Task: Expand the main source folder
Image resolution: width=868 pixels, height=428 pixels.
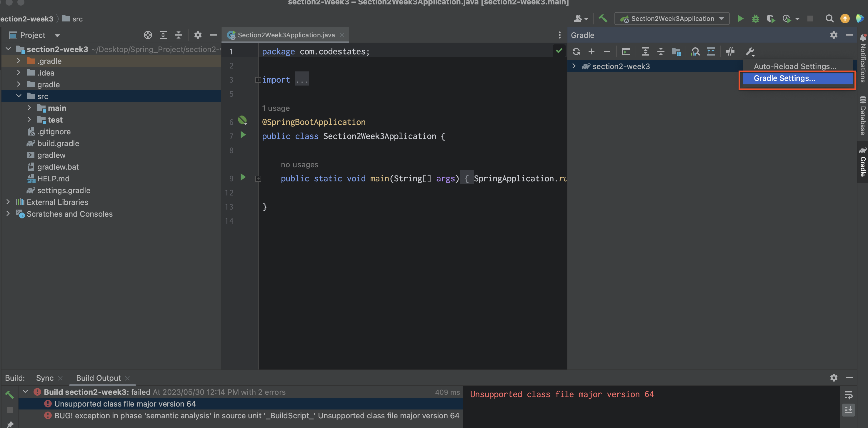Action: (29, 108)
